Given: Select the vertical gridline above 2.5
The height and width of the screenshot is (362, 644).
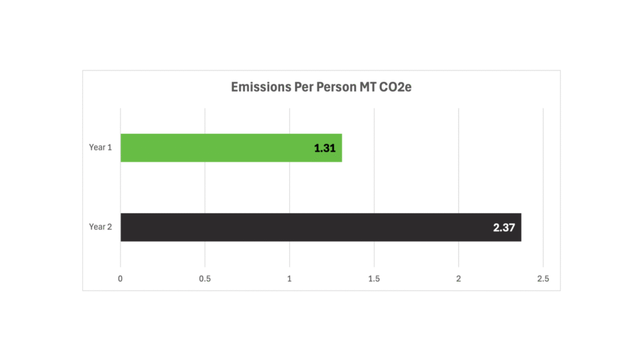Looking at the screenshot, I should 543,187.
